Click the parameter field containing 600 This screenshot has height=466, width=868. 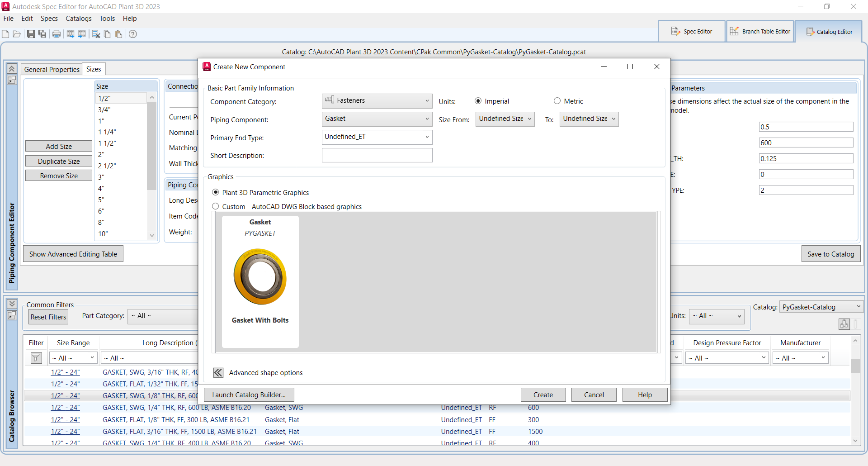tap(806, 143)
